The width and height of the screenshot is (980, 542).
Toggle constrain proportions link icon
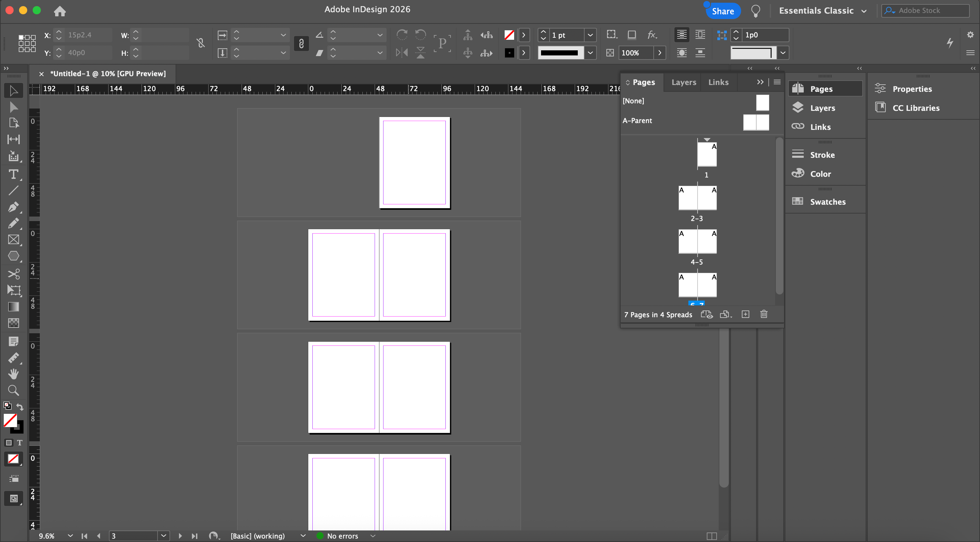click(x=201, y=43)
